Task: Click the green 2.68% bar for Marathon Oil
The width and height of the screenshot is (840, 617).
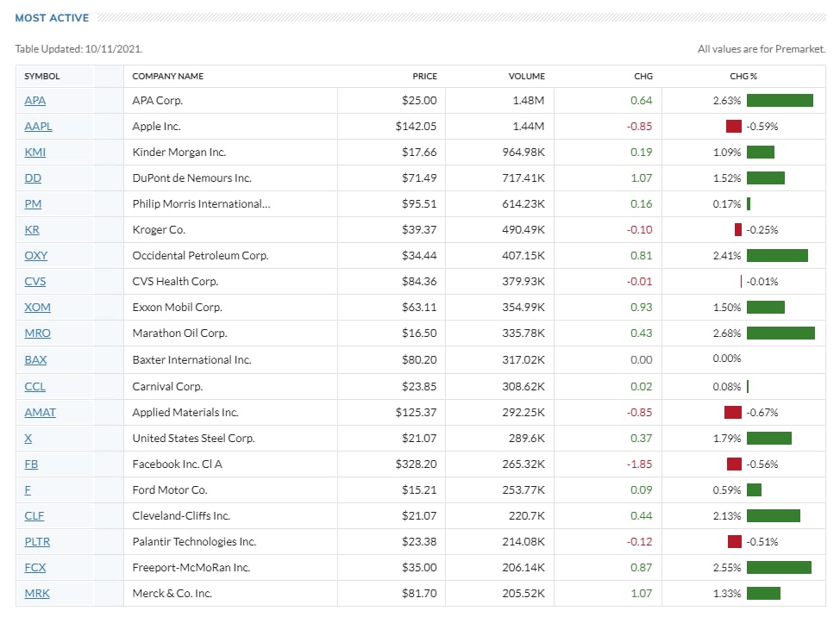Action: [780, 333]
